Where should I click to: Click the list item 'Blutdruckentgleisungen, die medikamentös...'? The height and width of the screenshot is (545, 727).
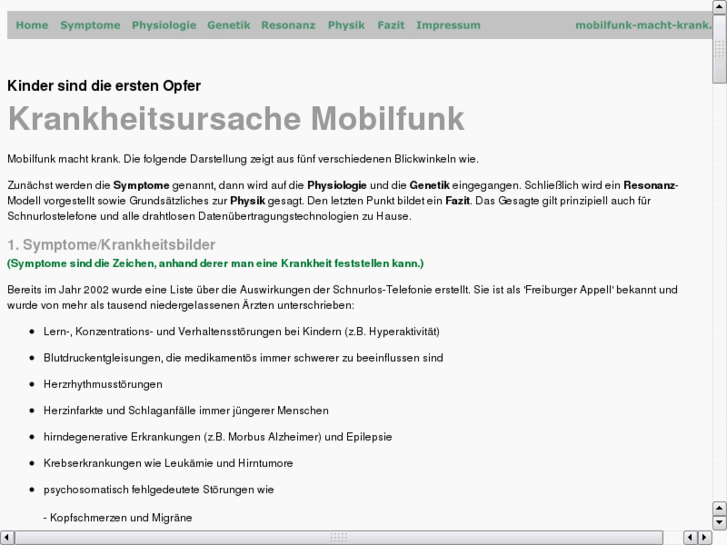(243, 358)
